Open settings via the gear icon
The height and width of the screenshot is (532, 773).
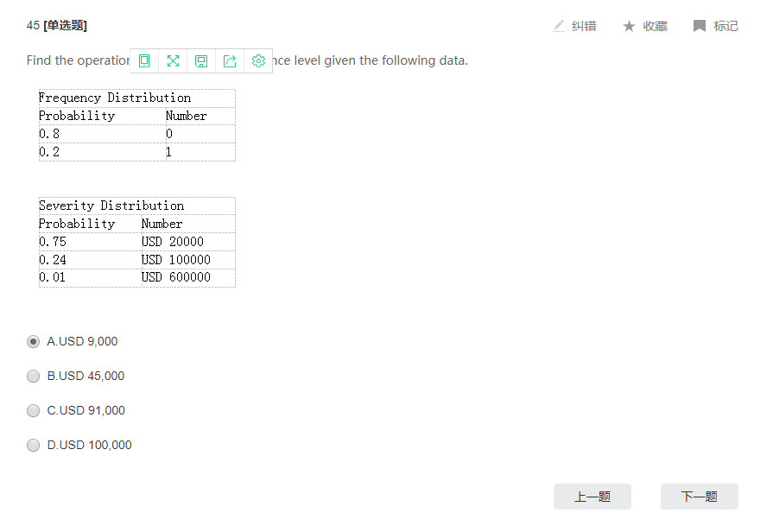(x=258, y=60)
